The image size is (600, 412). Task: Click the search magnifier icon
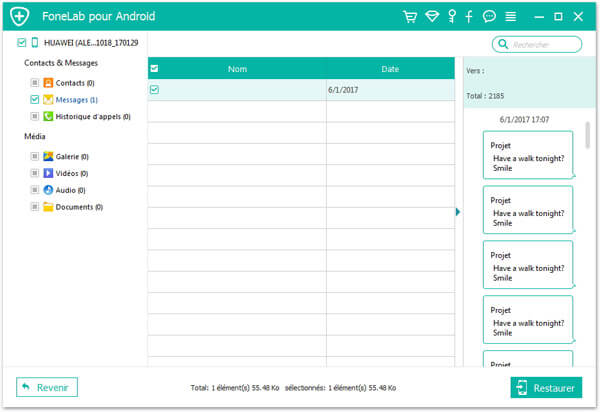pos(503,44)
